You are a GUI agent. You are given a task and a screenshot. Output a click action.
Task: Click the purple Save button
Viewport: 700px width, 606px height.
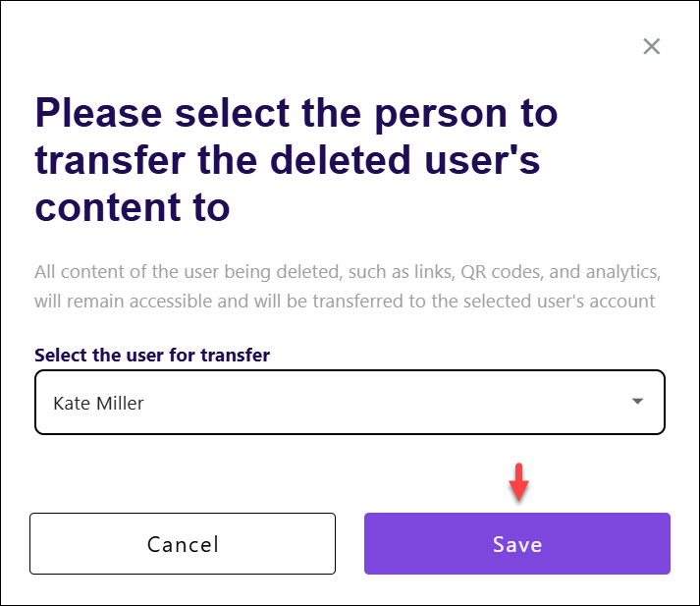pyautogui.click(x=517, y=543)
